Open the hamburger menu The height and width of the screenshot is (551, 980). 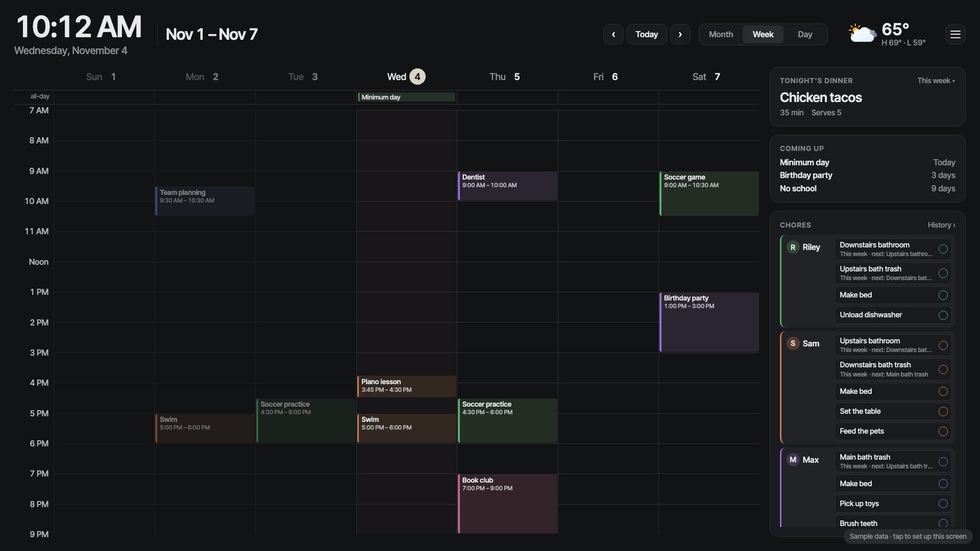tap(955, 34)
